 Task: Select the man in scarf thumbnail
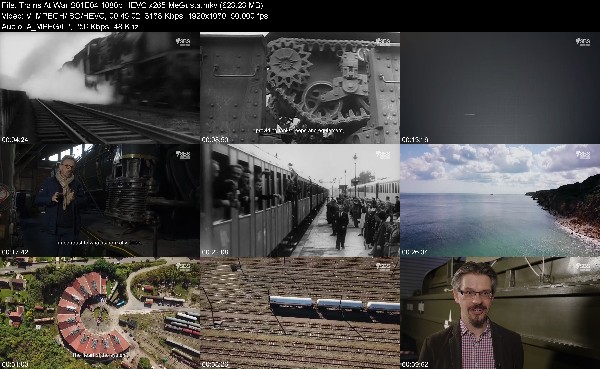coord(99,201)
